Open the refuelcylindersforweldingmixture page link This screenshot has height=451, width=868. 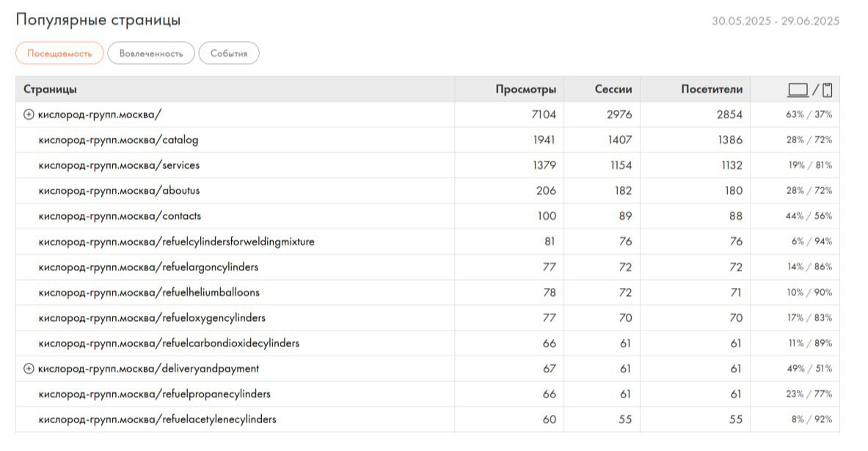pos(177,242)
